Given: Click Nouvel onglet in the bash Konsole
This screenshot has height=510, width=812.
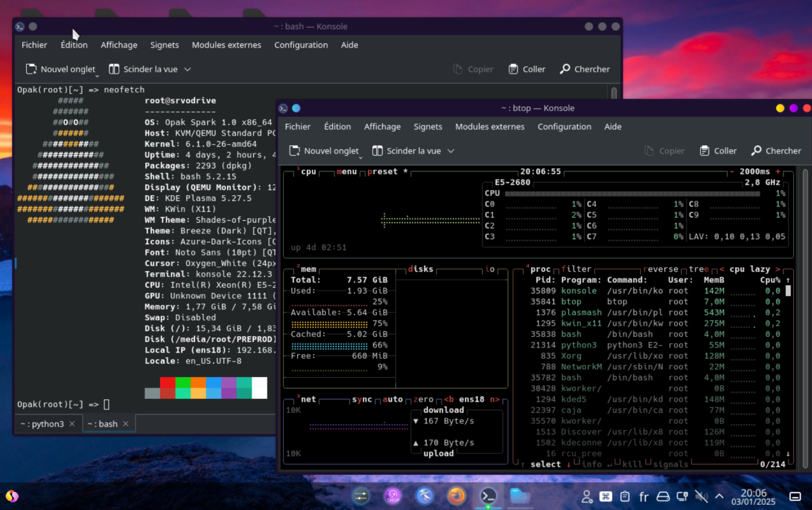Looking at the screenshot, I should point(61,69).
